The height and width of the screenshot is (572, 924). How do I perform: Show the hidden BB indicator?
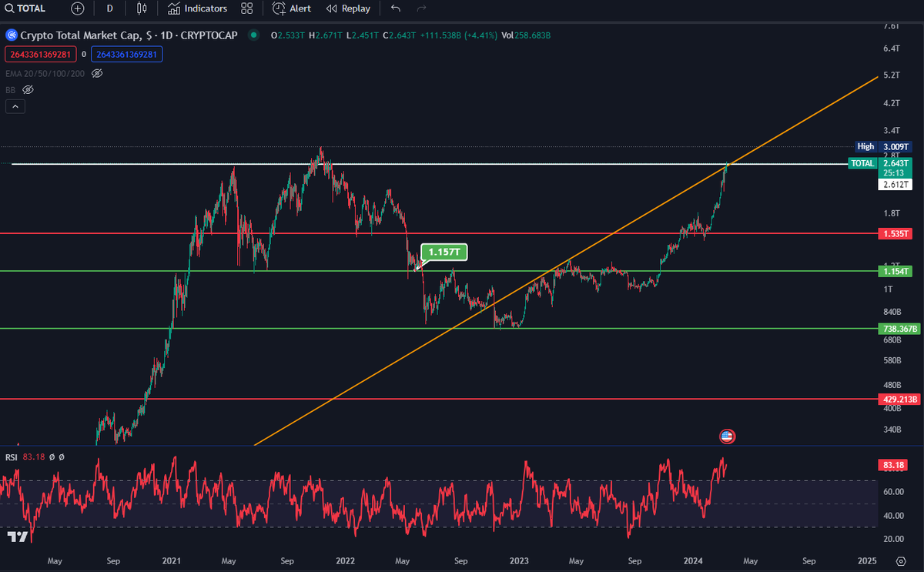tap(28, 90)
